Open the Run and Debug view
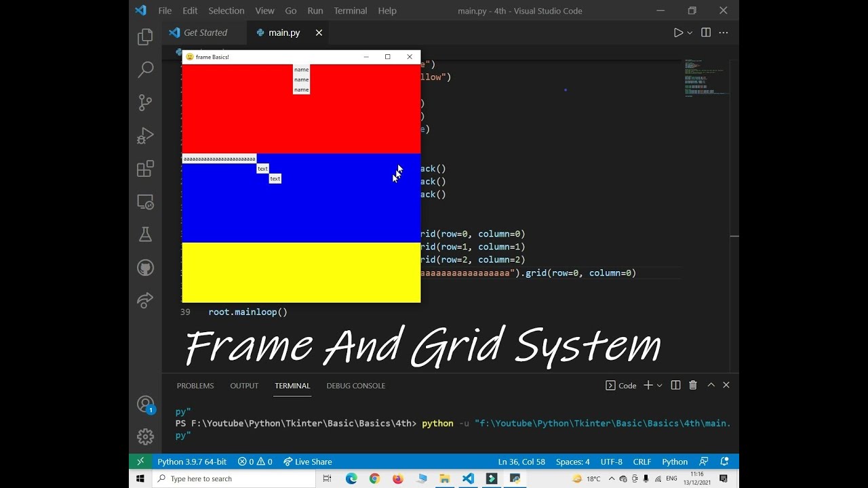The height and width of the screenshot is (488, 868). 145,136
